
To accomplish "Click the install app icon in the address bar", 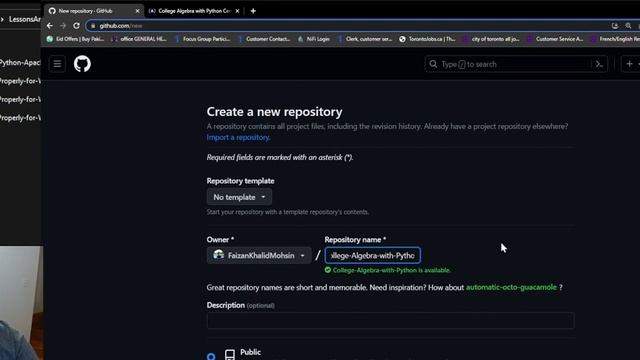I will pos(615,26).
